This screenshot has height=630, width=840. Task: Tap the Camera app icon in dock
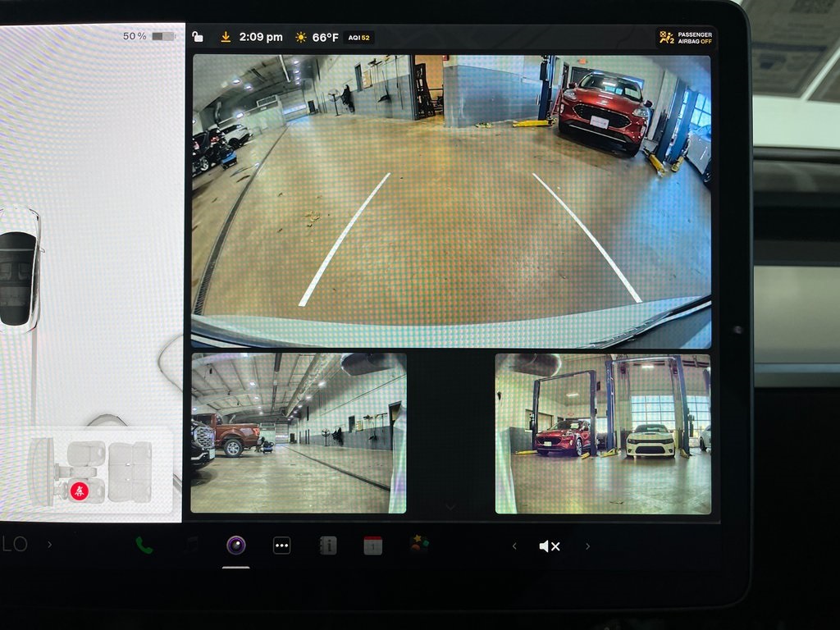(x=236, y=546)
